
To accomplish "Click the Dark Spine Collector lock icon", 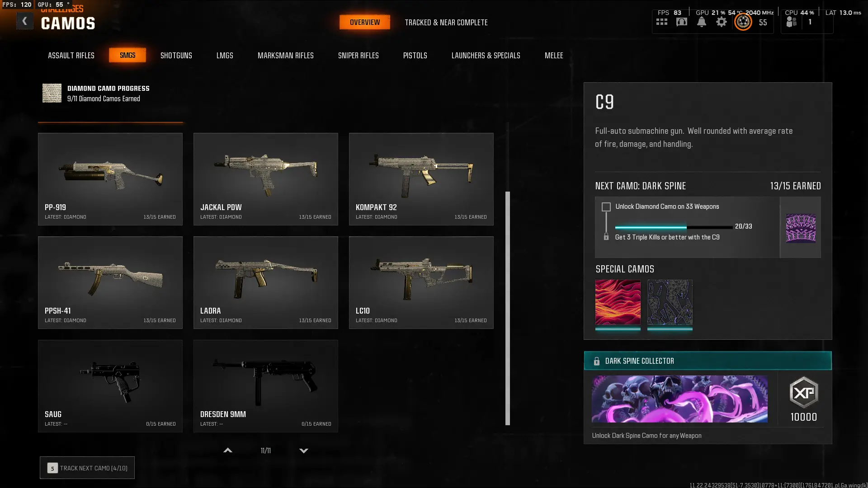I will [x=596, y=361].
